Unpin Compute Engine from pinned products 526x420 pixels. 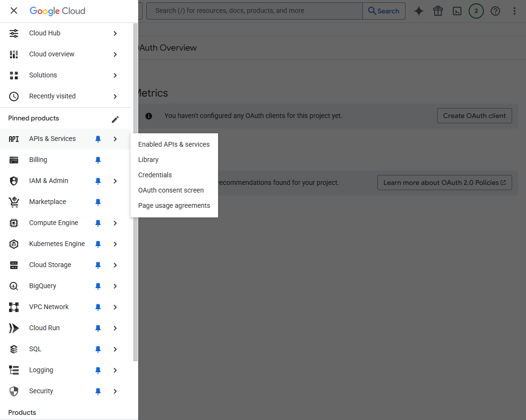[98, 223]
